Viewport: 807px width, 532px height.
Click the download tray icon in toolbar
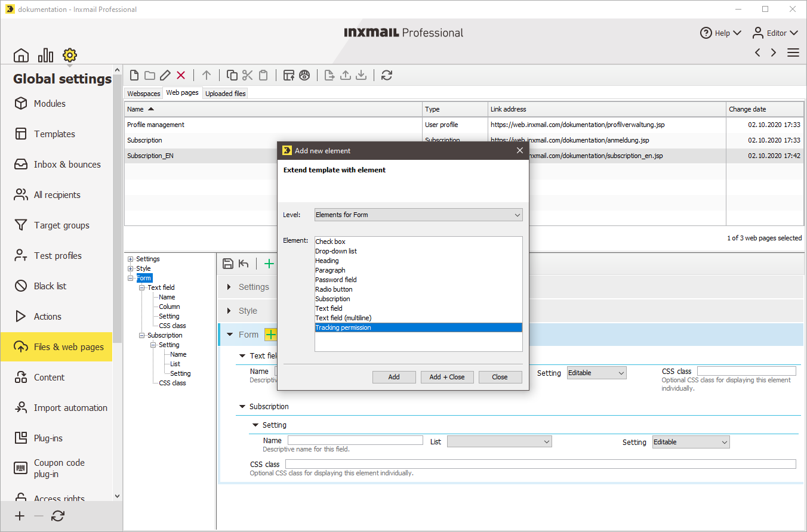click(x=361, y=75)
